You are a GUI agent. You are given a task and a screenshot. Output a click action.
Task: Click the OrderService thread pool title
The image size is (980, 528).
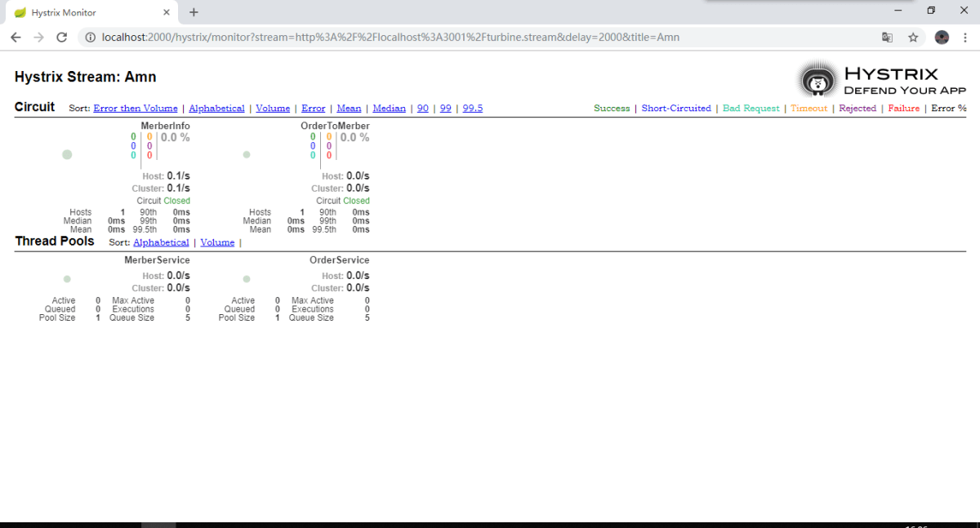339,260
